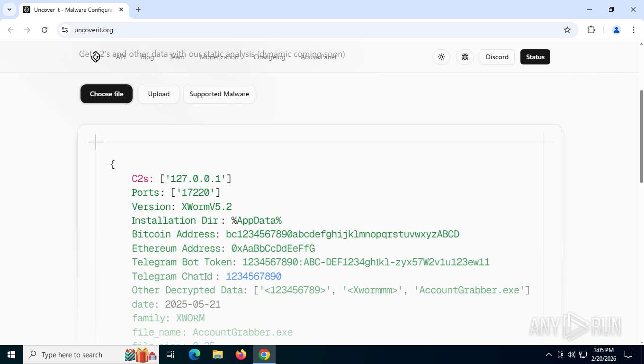Open the notification center icon
The height and width of the screenshot is (364, 644).
coord(628,355)
